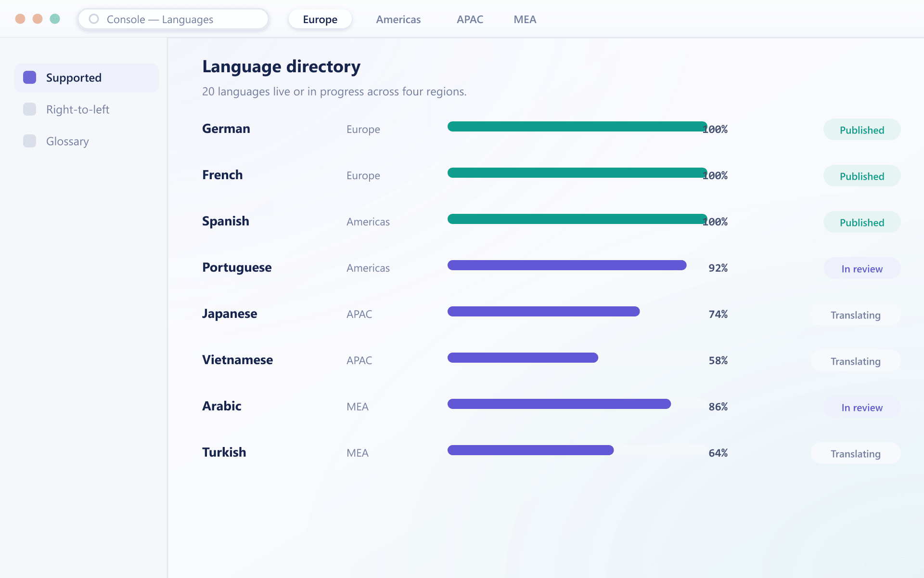The height and width of the screenshot is (578, 924).
Task: Click the Turkish progress bar
Action: tap(531, 450)
